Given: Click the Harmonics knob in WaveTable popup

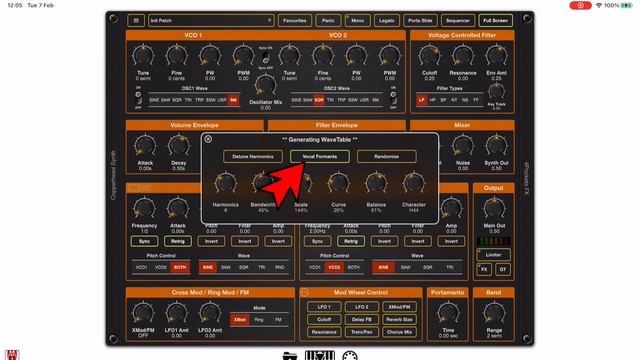Looking at the screenshot, I should pos(226,183).
